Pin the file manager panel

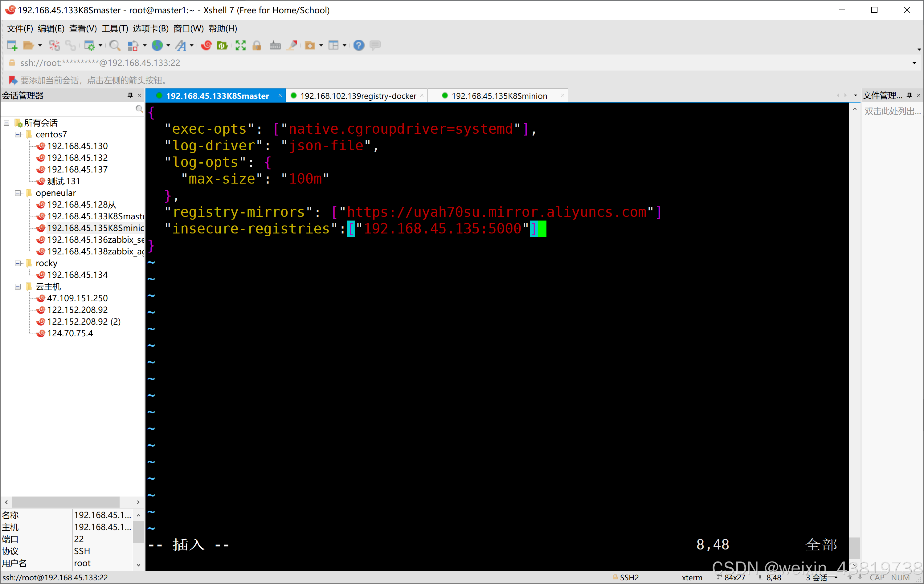click(909, 95)
